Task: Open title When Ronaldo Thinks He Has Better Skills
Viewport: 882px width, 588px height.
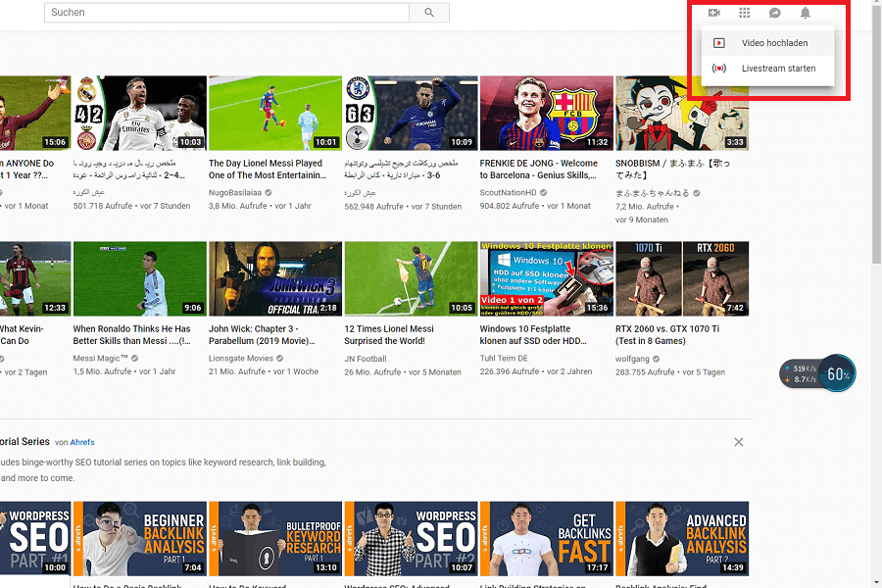Action: (131, 335)
